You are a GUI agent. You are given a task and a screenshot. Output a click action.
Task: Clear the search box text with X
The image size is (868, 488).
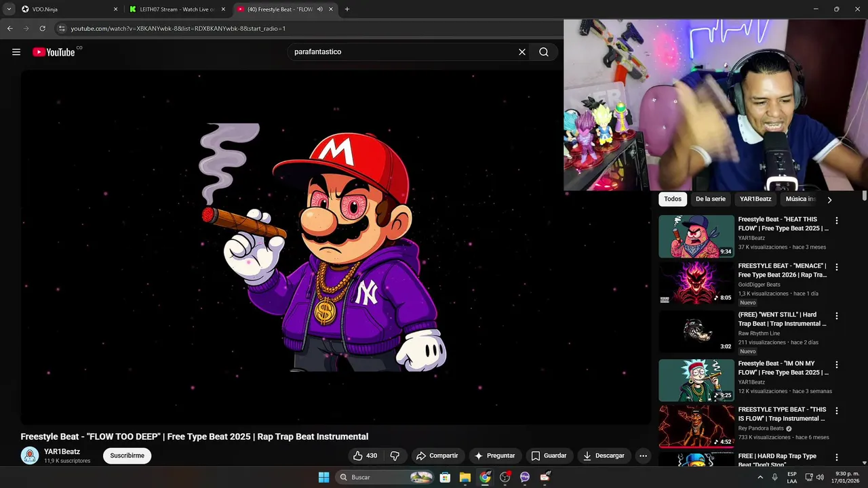pyautogui.click(x=522, y=52)
